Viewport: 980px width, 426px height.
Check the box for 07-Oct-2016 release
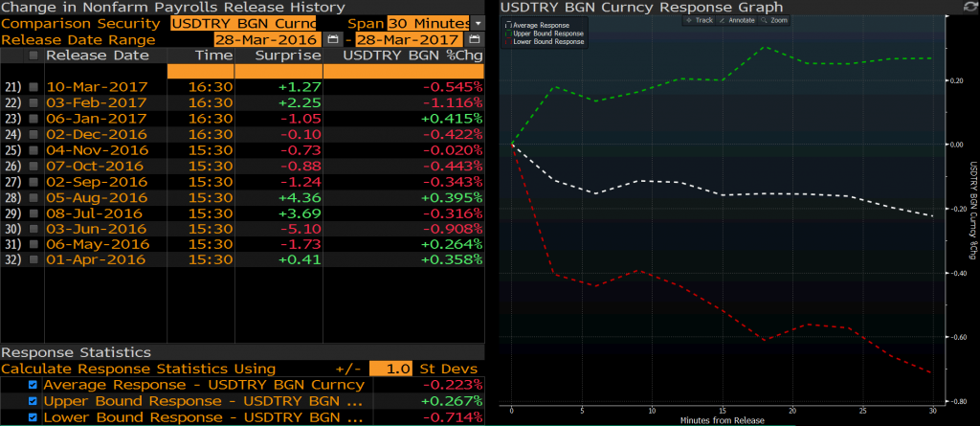point(33,166)
